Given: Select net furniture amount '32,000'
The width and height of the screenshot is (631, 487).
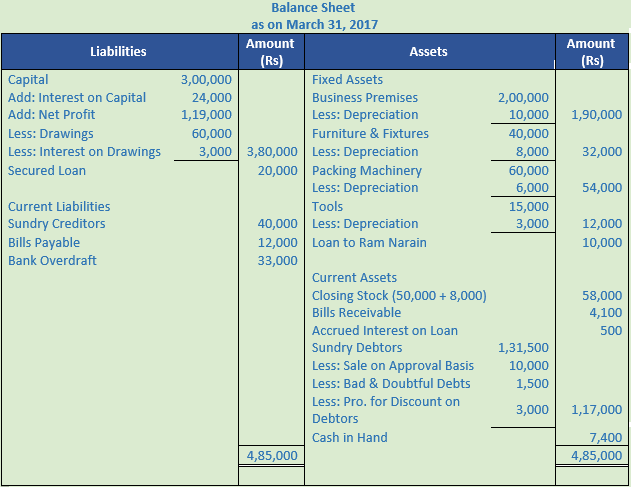Looking at the screenshot, I should tap(602, 152).
